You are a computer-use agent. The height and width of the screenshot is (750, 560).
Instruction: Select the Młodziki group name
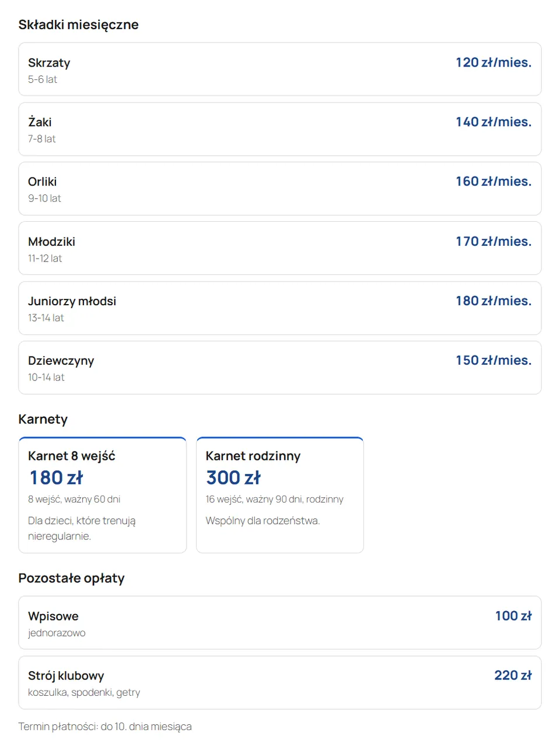[51, 242]
